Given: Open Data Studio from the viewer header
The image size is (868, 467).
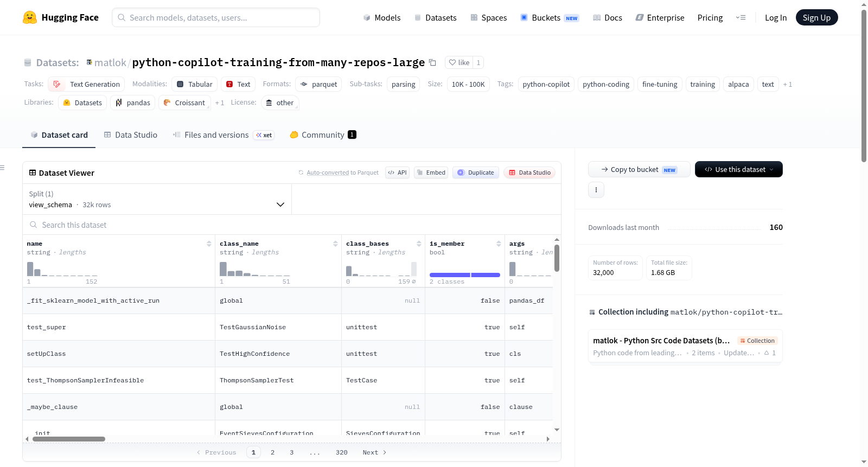Looking at the screenshot, I should tap(529, 172).
